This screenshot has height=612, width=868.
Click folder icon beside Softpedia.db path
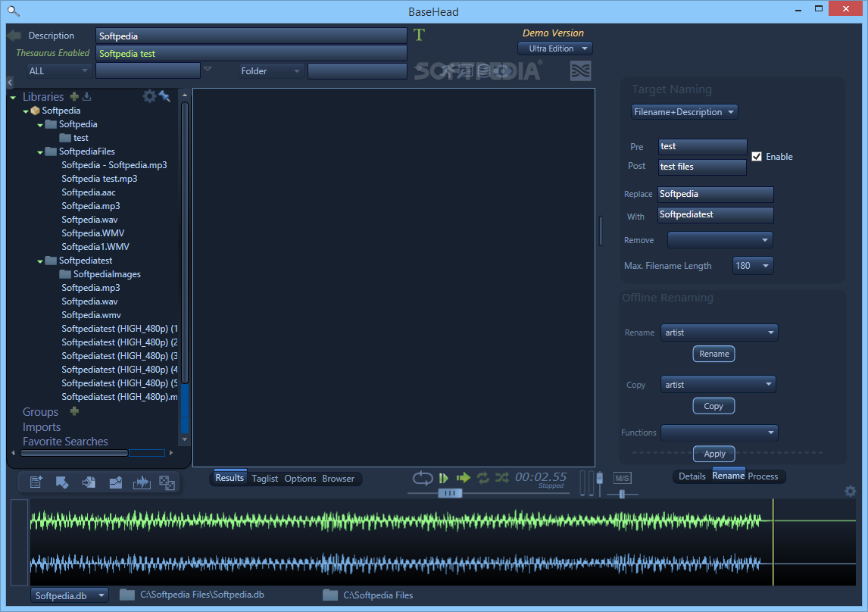click(x=127, y=595)
